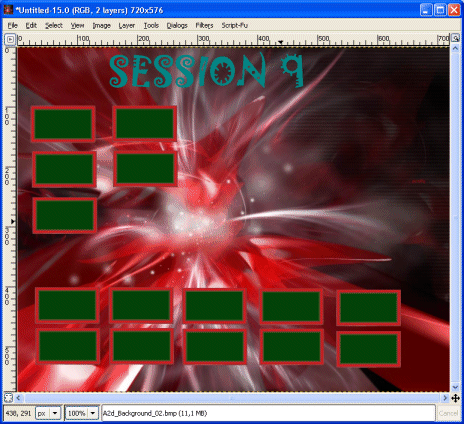Open the Layer menu
This screenshot has width=464, height=424.
pyautogui.click(x=127, y=25)
